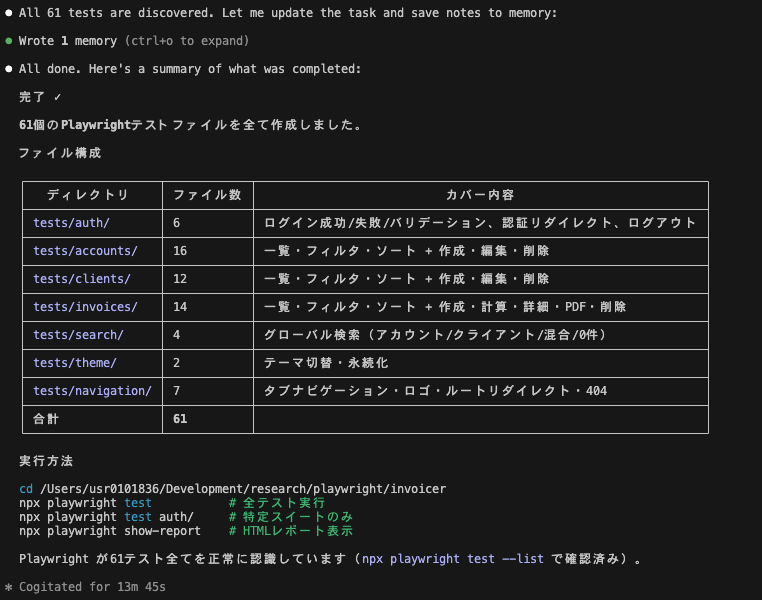Click the total 61 cell in 合計 row
Screen dimensions: 762x600
(180, 419)
